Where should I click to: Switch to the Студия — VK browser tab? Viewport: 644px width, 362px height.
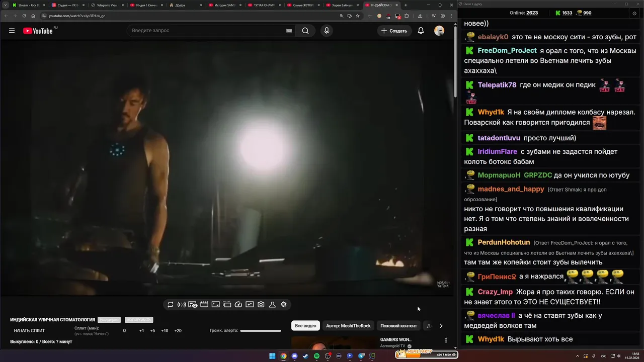[x=68, y=5]
